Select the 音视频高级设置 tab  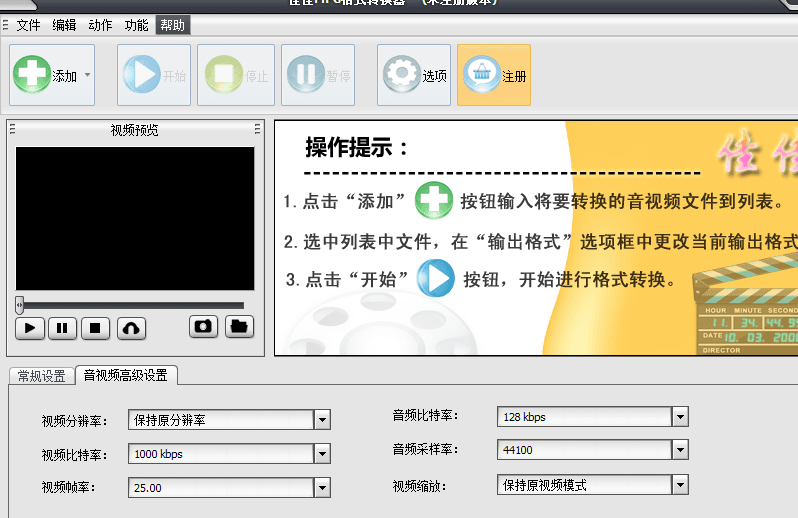[126, 375]
